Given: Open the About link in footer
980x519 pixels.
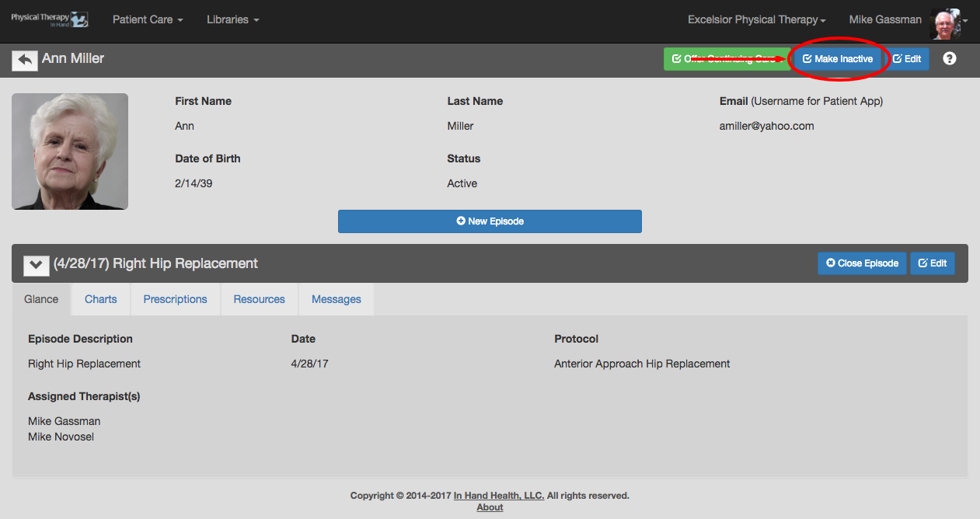Looking at the screenshot, I should (490, 507).
